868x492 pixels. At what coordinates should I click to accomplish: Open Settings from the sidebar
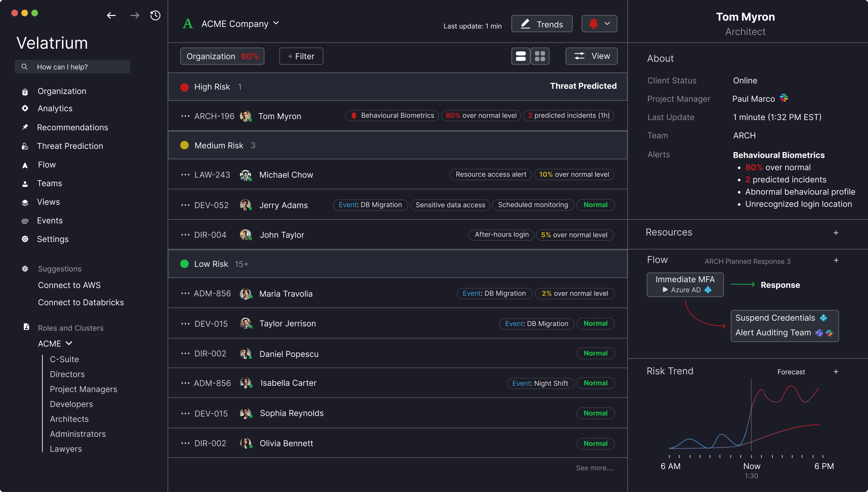[x=53, y=239]
